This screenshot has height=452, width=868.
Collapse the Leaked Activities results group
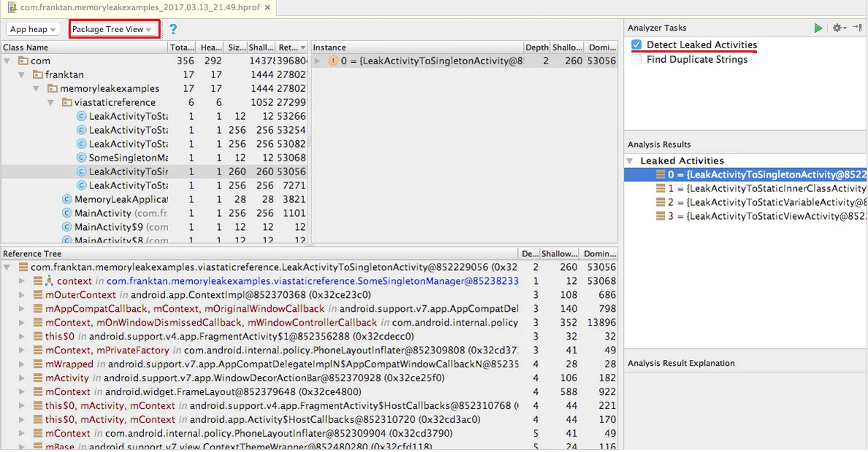(x=631, y=161)
